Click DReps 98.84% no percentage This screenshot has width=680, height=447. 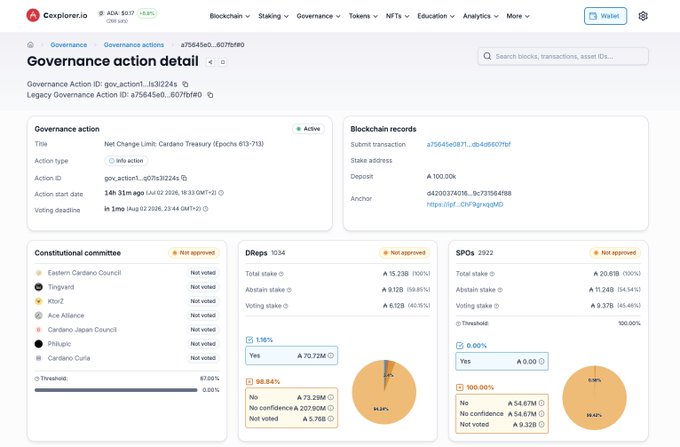(x=268, y=382)
